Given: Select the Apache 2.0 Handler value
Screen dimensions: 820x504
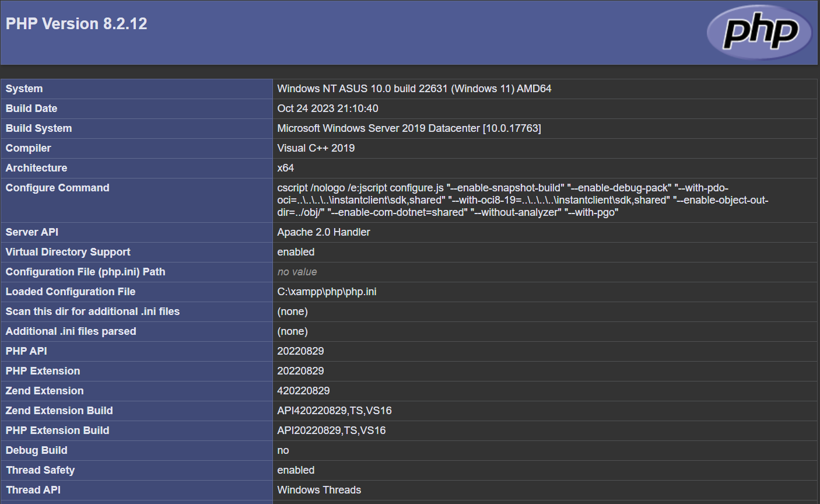Looking at the screenshot, I should (323, 232).
